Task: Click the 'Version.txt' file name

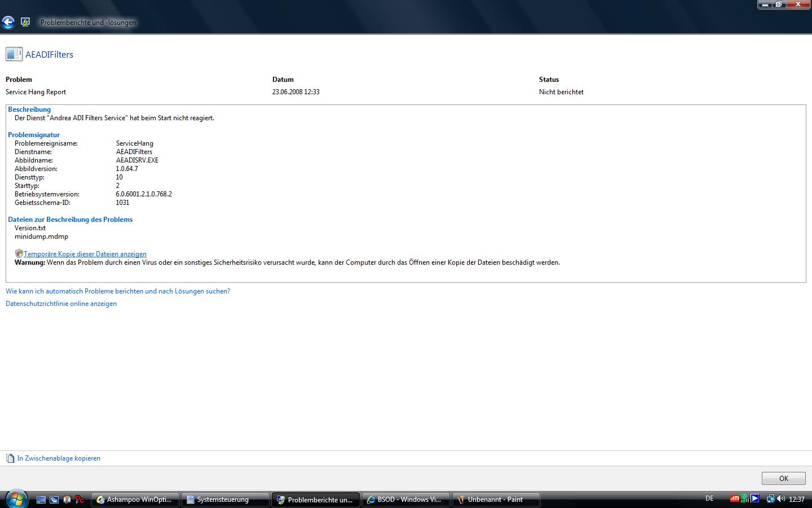Action: (x=30, y=228)
